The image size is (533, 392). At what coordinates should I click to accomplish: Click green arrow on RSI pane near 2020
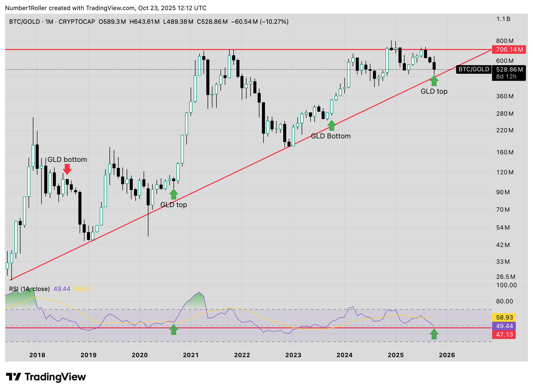pos(173,329)
